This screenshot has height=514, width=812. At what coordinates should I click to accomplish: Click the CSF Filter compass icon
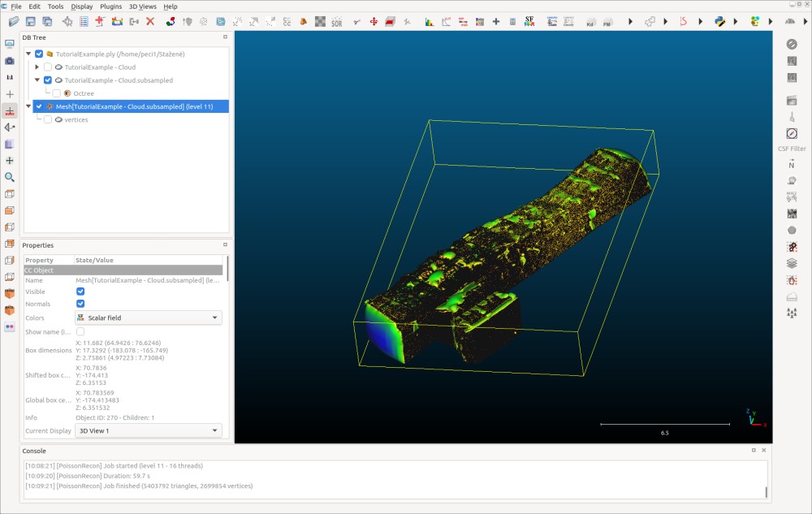(x=792, y=133)
